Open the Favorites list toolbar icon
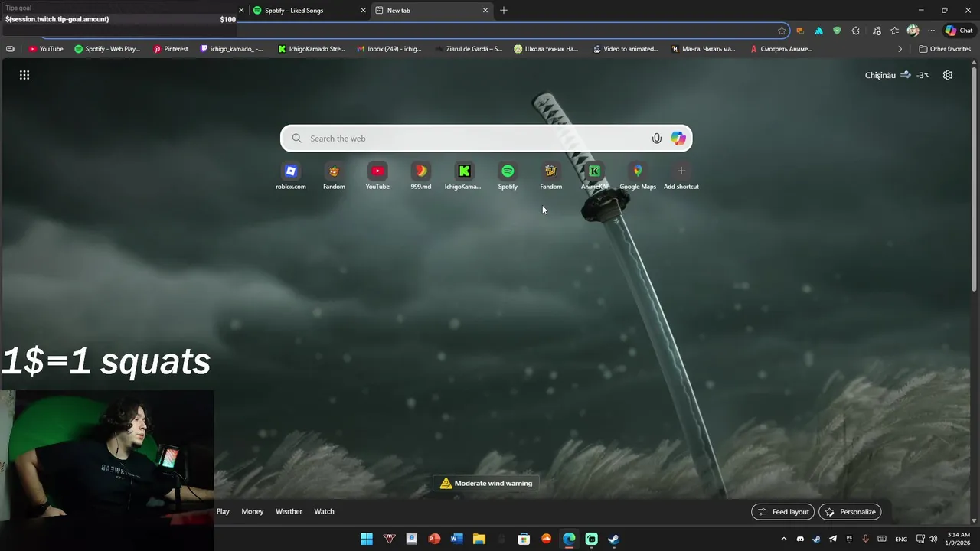Screen dimensions: 980x551 [x=894, y=31]
